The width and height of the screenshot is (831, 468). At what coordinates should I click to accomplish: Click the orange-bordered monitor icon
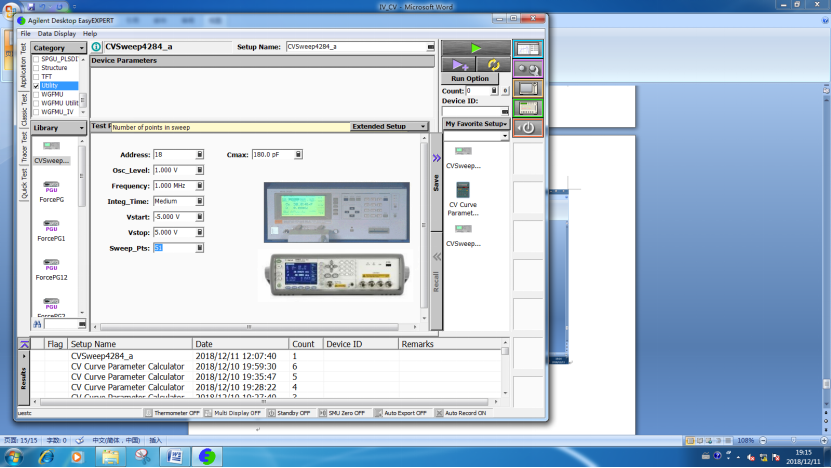(528, 89)
